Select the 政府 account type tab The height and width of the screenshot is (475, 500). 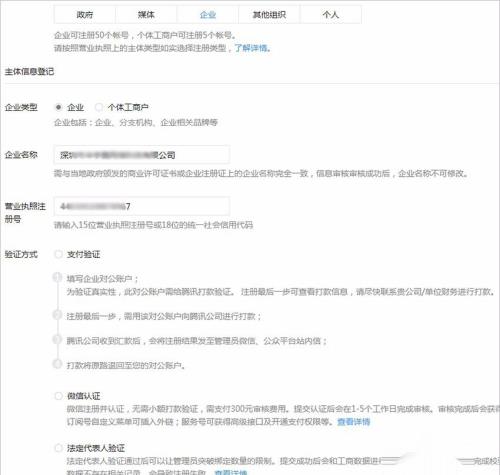coord(85,15)
